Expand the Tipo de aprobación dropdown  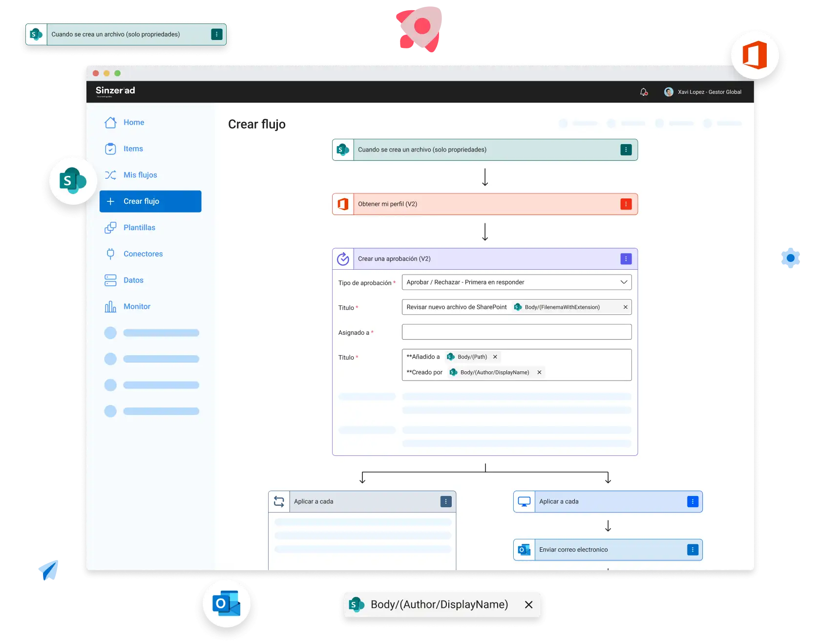click(623, 282)
